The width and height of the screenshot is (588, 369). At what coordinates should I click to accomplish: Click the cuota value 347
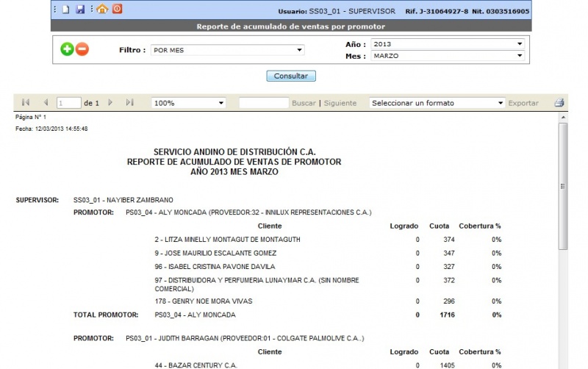click(x=449, y=253)
